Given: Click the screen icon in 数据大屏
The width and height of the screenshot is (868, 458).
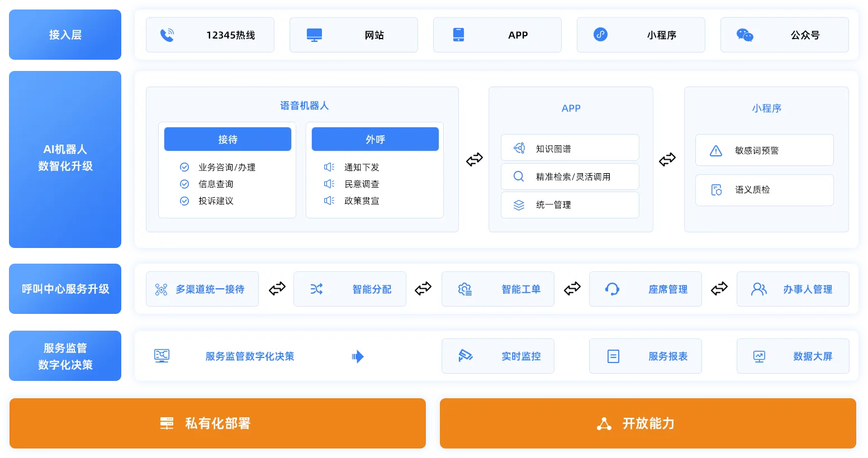Looking at the screenshot, I should 759,356.
